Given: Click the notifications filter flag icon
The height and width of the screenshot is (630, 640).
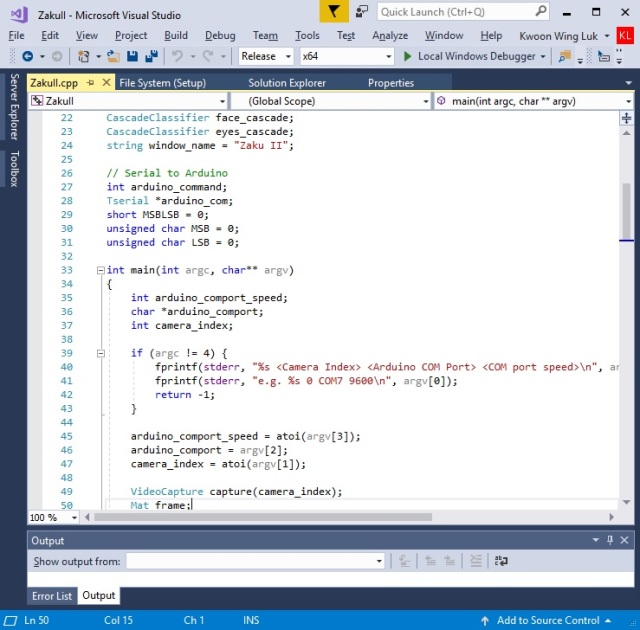Looking at the screenshot, I should (x=333, y=11).
